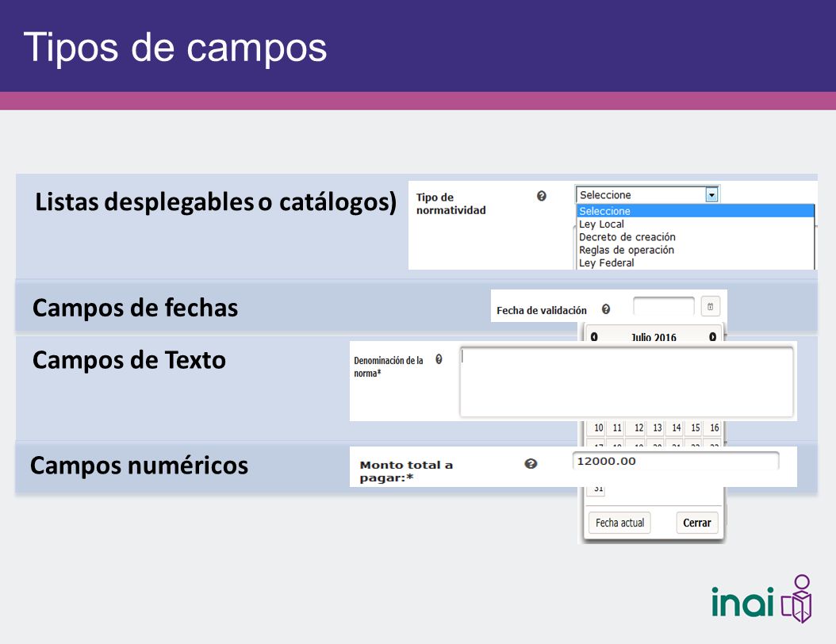The width and height of the screenshot is (836, 644).
Task: Click the Campos numéricos heading
Action: pos(139,465)
